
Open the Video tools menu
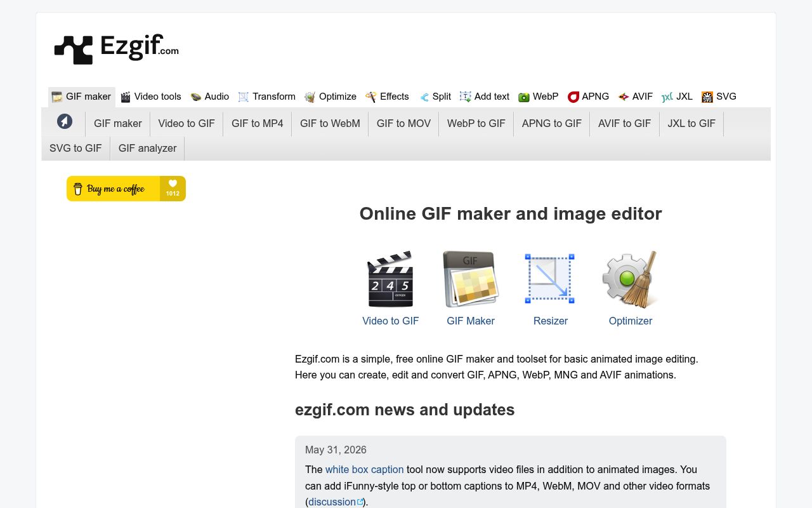[x=151, y=97]
